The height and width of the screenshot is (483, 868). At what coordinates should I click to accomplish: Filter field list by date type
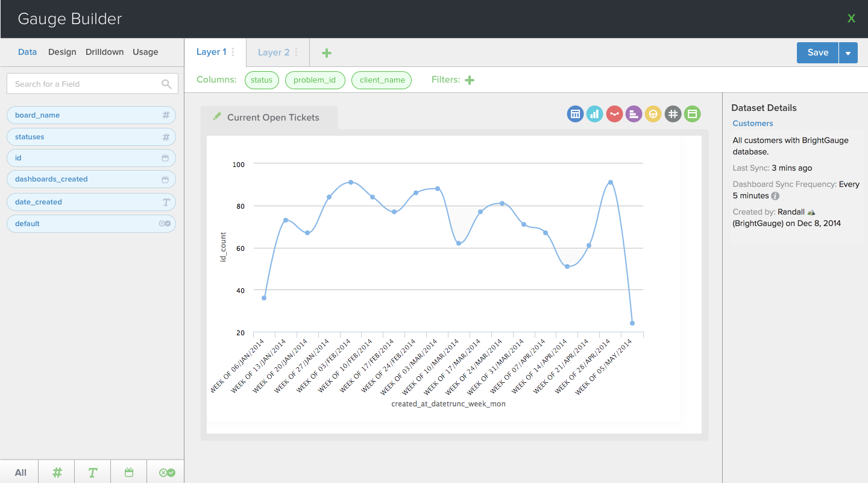(129, 473)
